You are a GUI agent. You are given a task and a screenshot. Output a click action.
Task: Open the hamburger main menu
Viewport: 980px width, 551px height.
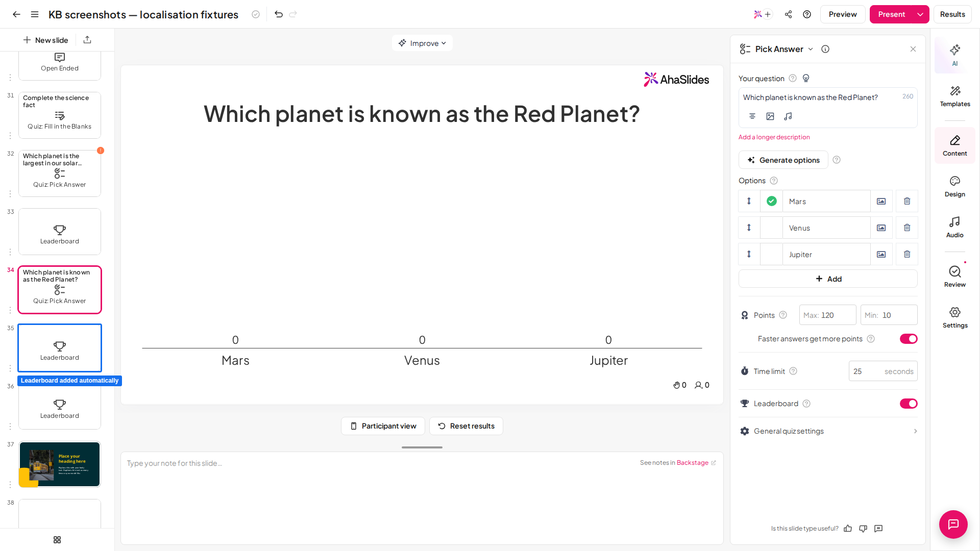35,14
